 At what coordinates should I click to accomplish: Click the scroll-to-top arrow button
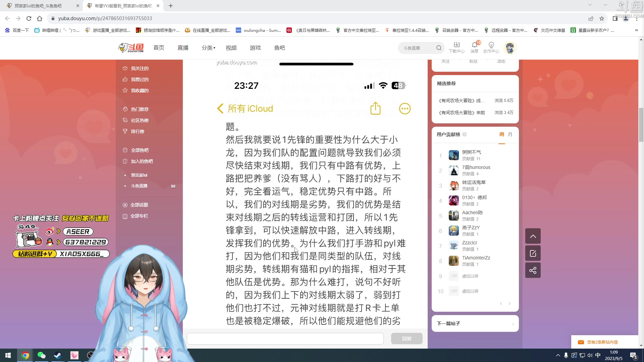[533, 236]
